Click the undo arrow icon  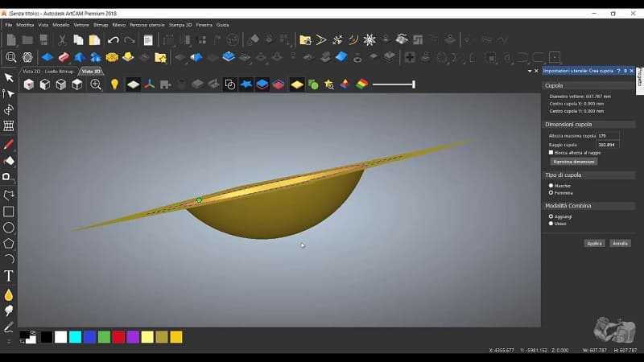point(114,40)
